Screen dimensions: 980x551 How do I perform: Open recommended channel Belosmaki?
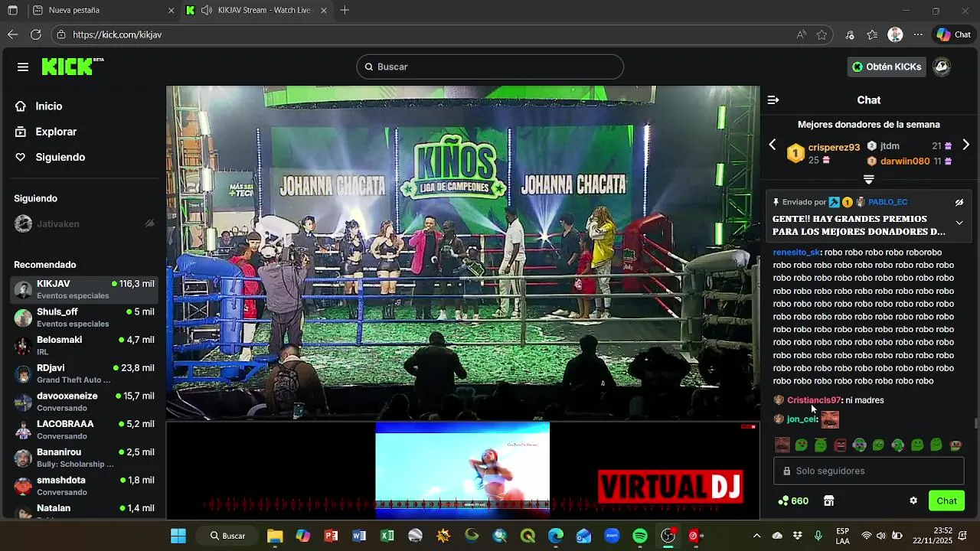[x=84, y=345]
